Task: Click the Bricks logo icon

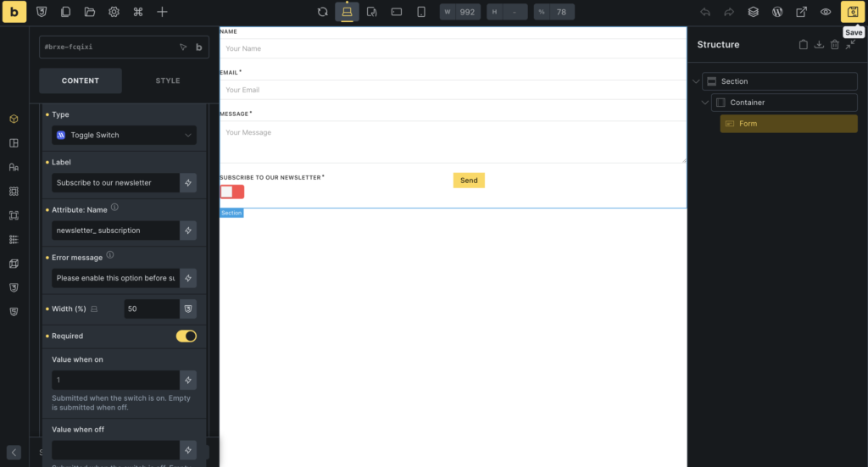Action: [x=14, y=12]
